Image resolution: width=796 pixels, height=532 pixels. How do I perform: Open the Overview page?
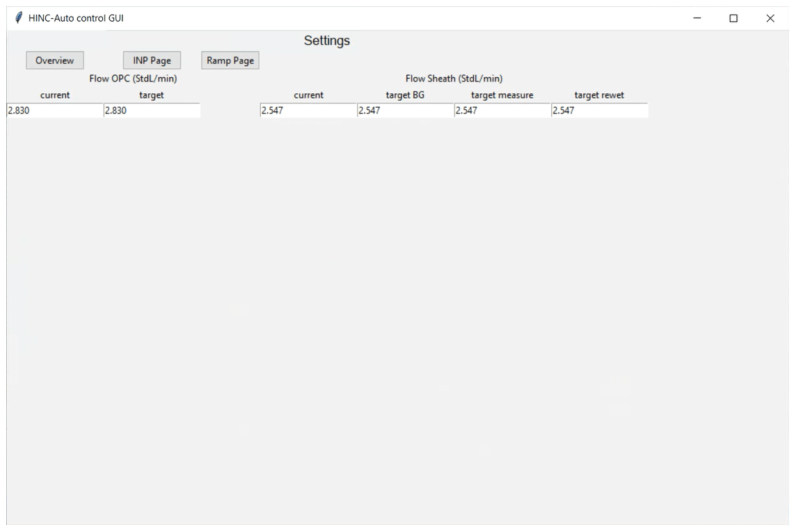coord(55,61)
